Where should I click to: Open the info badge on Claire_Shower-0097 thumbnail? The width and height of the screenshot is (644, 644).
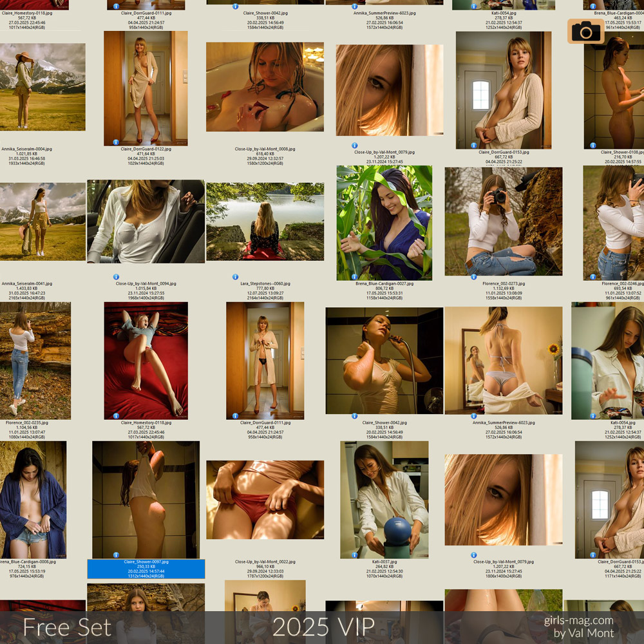click(x=116, y=554)
